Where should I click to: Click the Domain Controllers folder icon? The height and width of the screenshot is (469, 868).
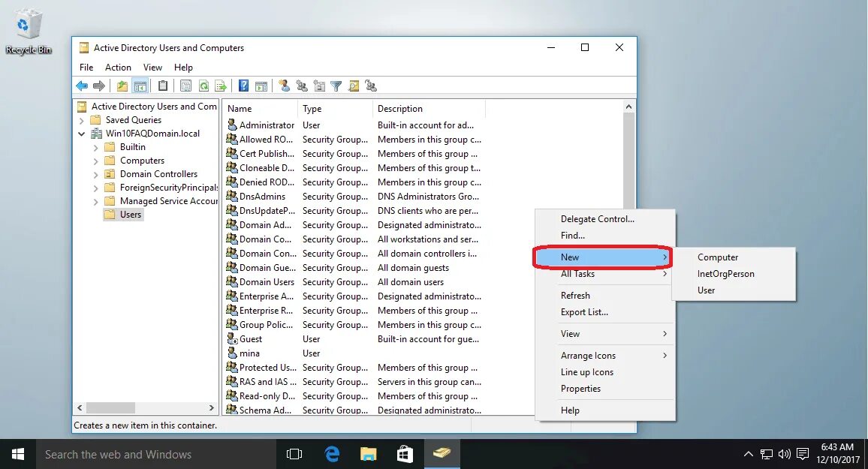[110, 173]
